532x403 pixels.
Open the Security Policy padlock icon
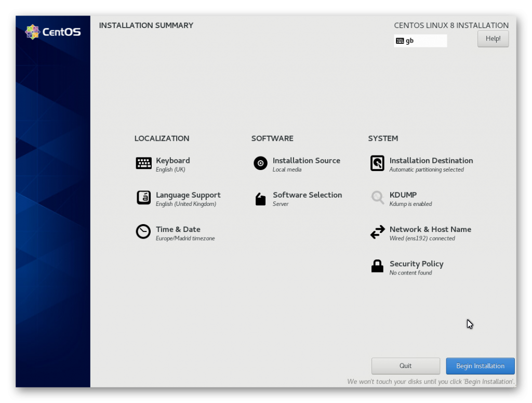coord(377,266)
